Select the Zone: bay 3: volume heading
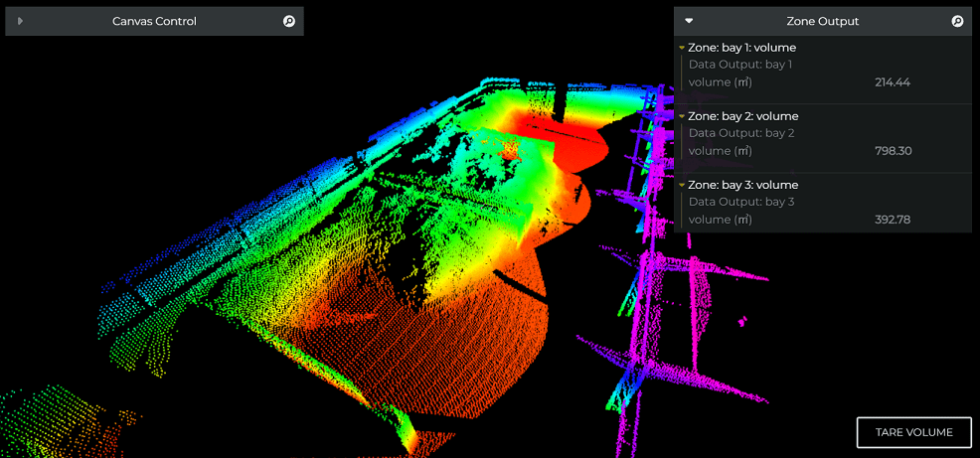This screenshot has height=458, width=980. coord(742,186)
